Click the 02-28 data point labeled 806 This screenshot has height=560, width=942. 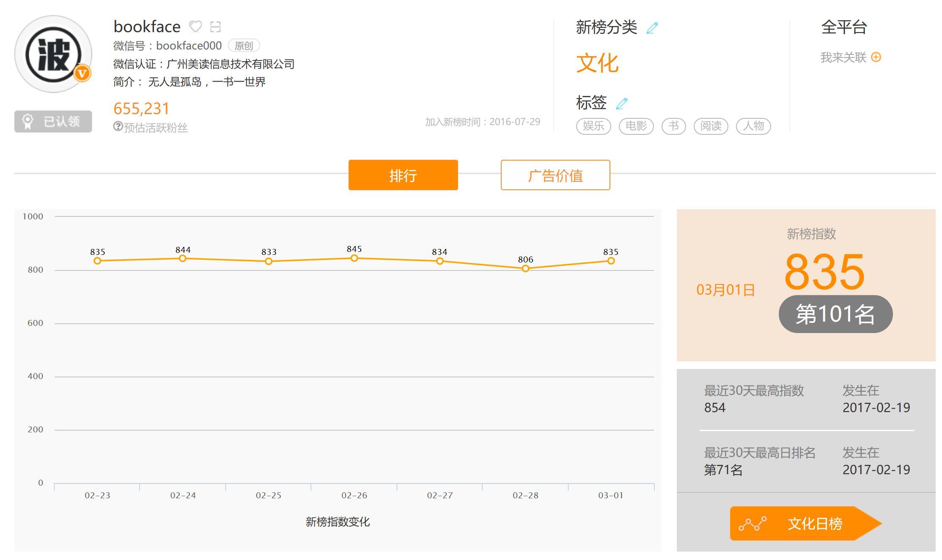click(525, 268)
